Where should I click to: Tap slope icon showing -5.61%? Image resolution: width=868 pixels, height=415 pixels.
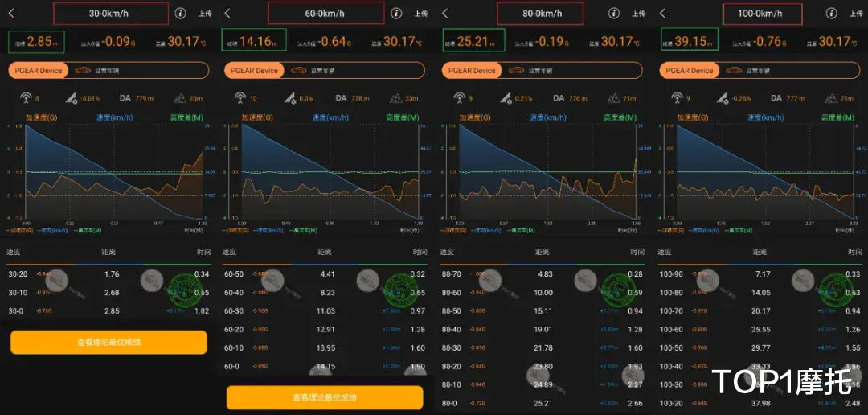point(72,98)
